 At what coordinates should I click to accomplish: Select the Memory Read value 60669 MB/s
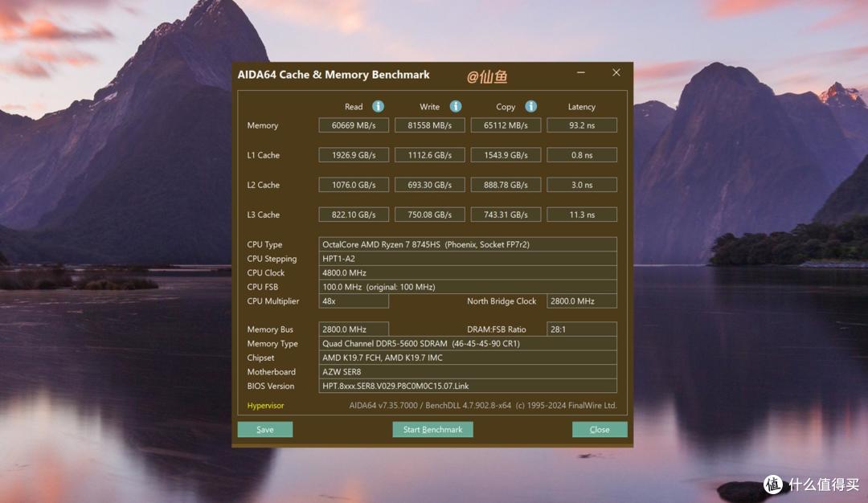[x=354, y=125]
